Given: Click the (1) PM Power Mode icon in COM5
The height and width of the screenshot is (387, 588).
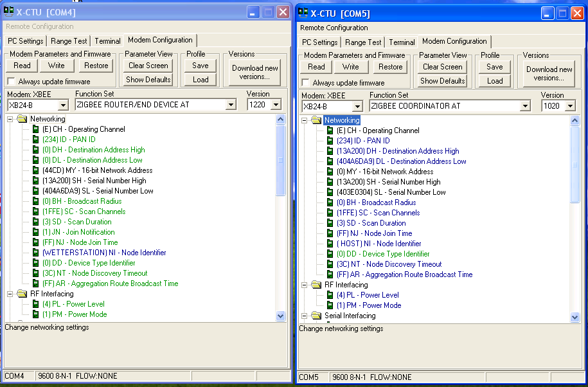Looking at the screenshot, I should [x=330, y=305].
